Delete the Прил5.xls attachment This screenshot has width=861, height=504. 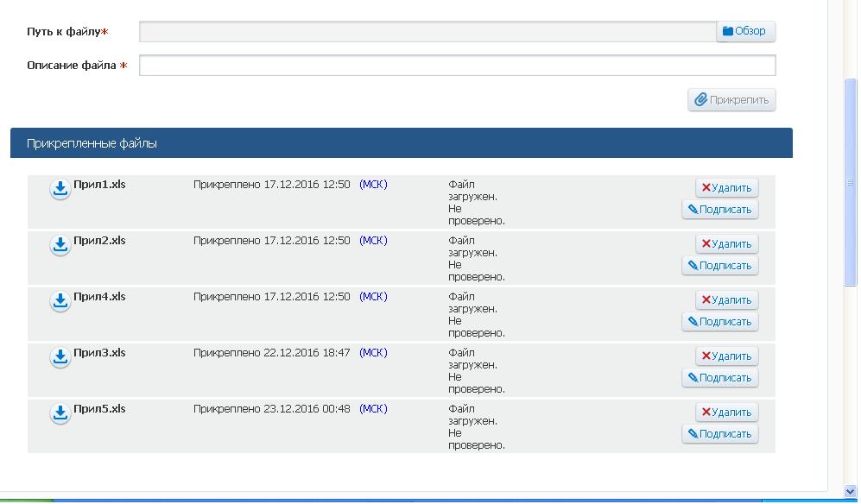[726, 413]
